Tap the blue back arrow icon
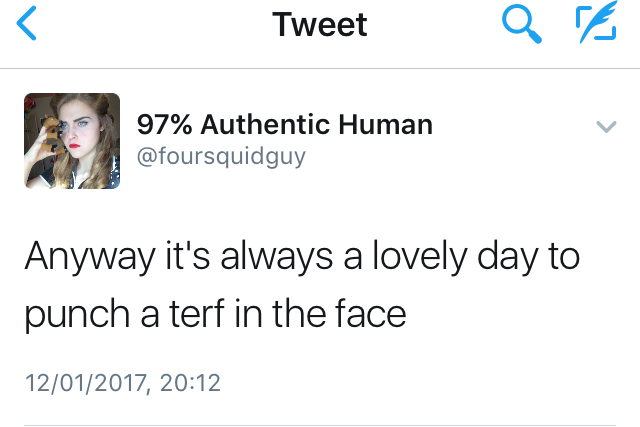 tap(28, 25)
